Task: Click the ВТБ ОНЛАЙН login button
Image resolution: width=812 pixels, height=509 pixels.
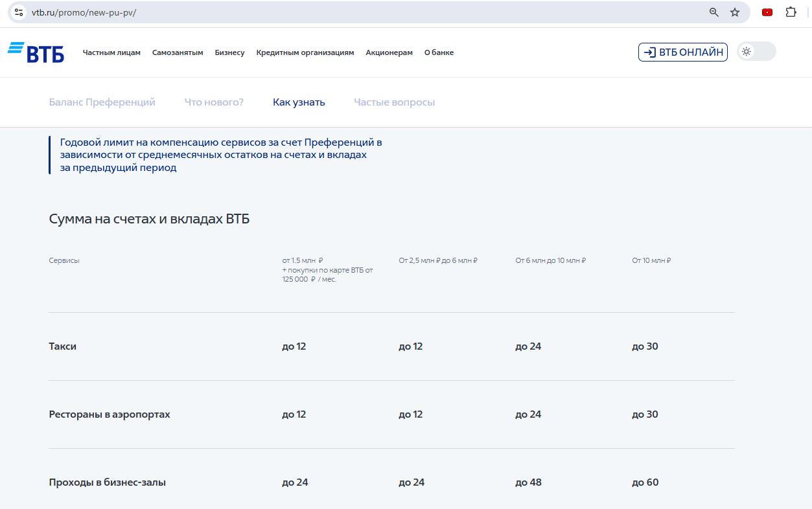Action: click(682, 52)
